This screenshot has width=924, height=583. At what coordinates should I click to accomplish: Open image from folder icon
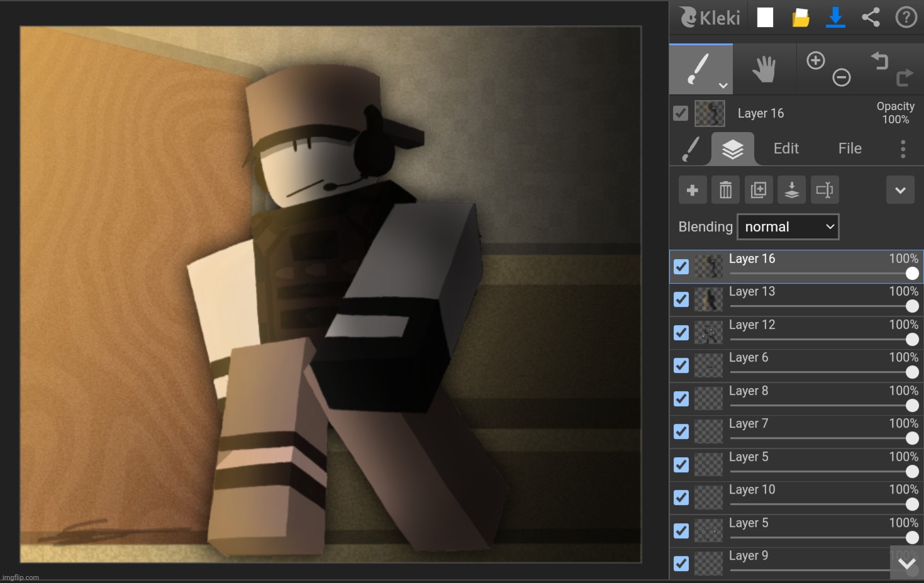(800, 18)
